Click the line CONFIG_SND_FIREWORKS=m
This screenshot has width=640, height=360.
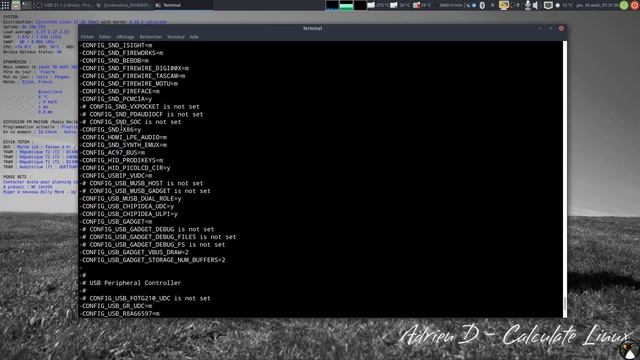[x=122, y=53]
